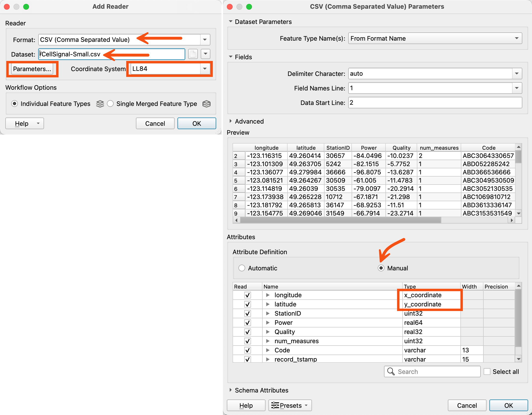The image size is (532, 415).
Task: Click the Individual Feature Types layers icon
Action: click(100, 104)
